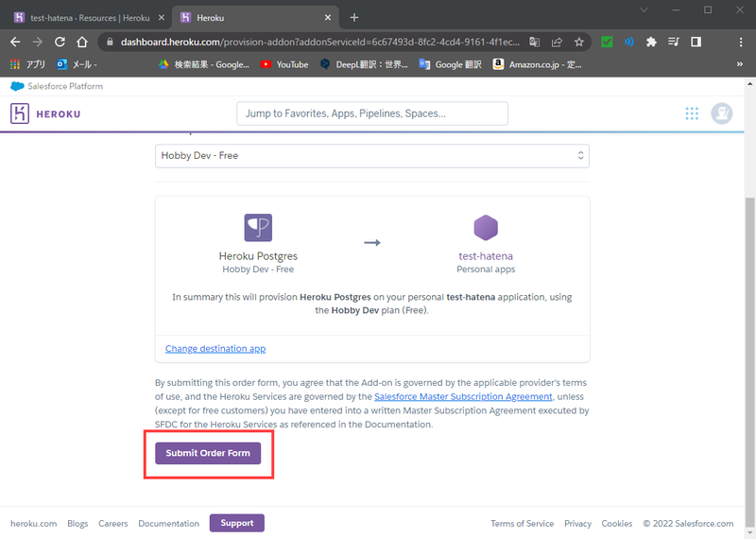Screen dimensions: 756x539
Task: Open the user account avatar menu
Action: [722, 113]
